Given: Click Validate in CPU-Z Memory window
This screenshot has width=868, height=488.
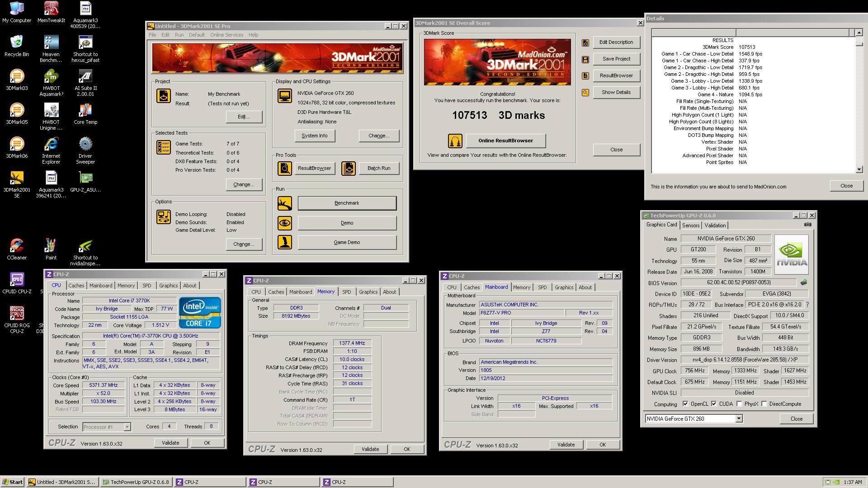Looking at the screenshot, I should 370,449.
